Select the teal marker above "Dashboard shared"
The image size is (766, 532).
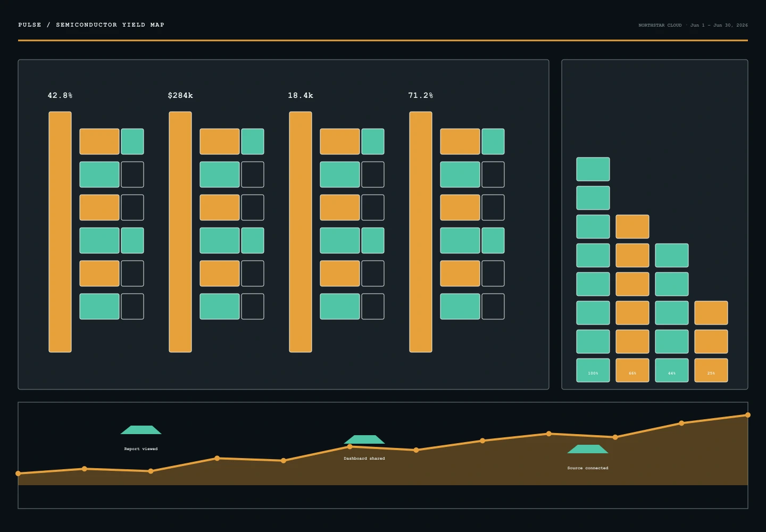[364, 439]
